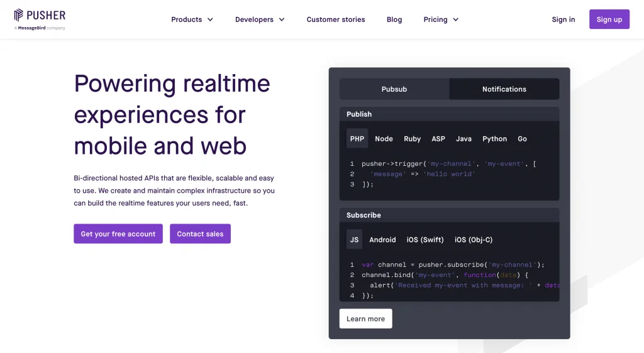Click the Pusher logo in the header

[x=40, y=15]
